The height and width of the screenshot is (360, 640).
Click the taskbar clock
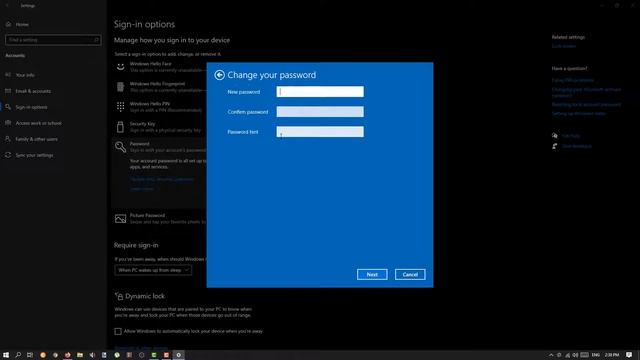(x=611, y=355)
